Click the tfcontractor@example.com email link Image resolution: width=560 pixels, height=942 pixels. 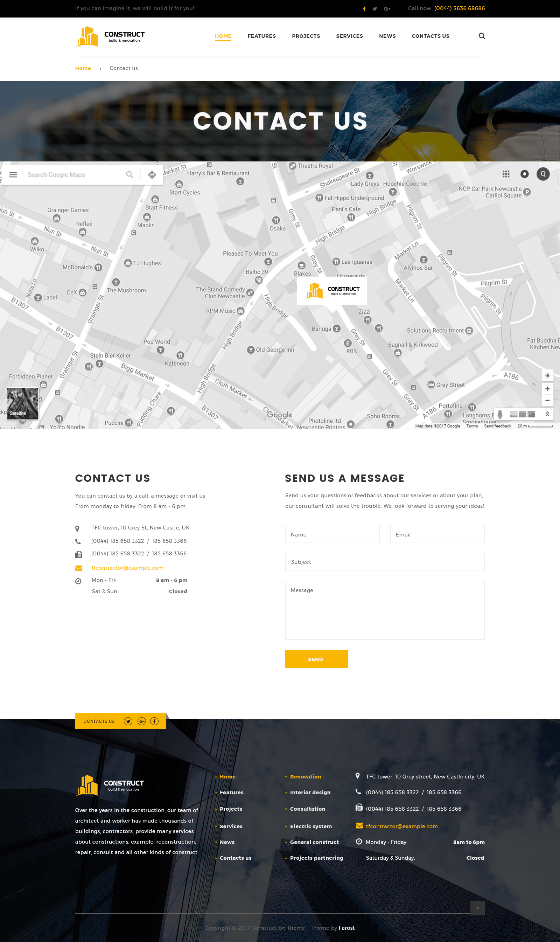point(127,567)
